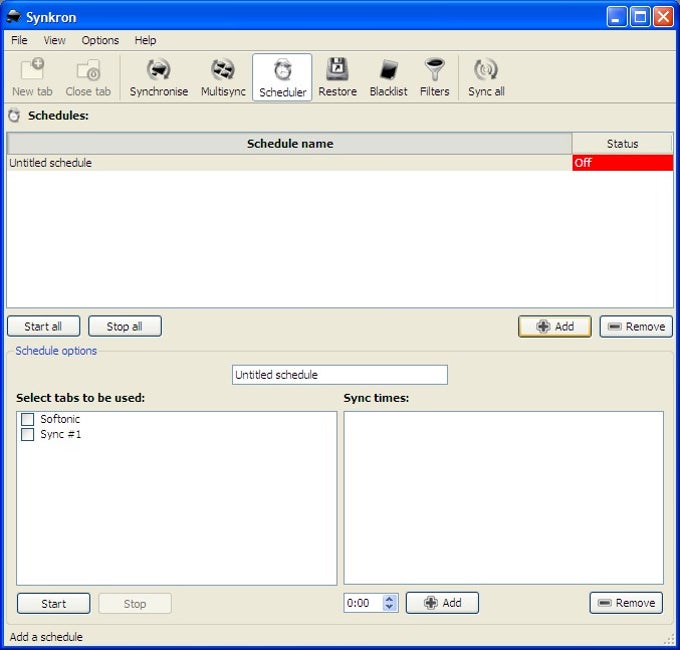Add a new schedule with Add button
The image size is (680, 650).
555,326
